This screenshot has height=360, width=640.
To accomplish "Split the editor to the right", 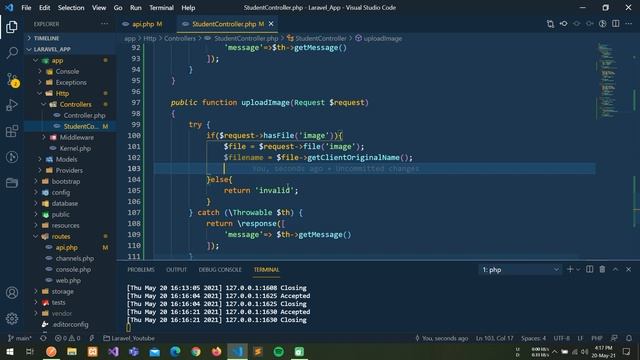I will coord(616,24).
